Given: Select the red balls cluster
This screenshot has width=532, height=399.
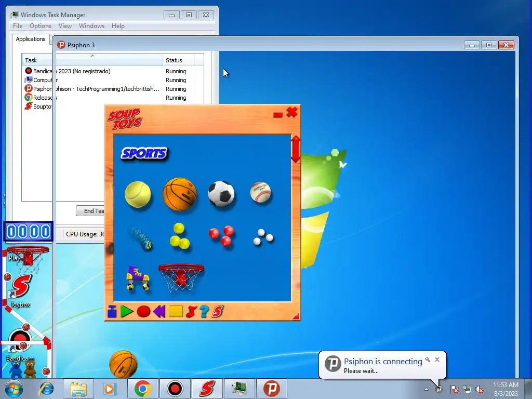Looking at the screenshot, I should [x=221, y=235].
